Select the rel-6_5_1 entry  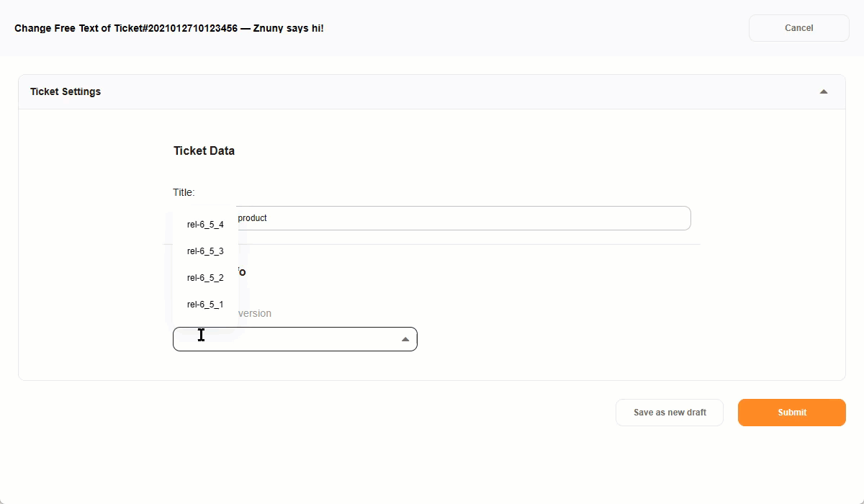205,305
